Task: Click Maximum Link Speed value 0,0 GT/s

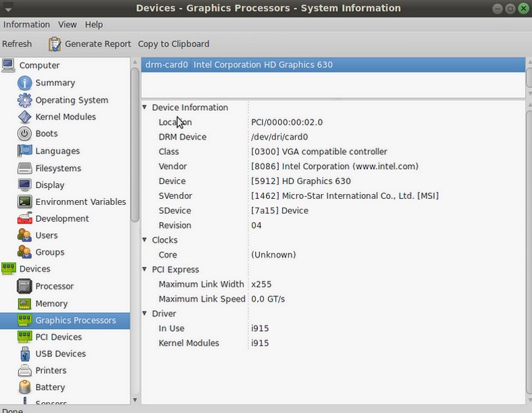Action: (268, 299)
